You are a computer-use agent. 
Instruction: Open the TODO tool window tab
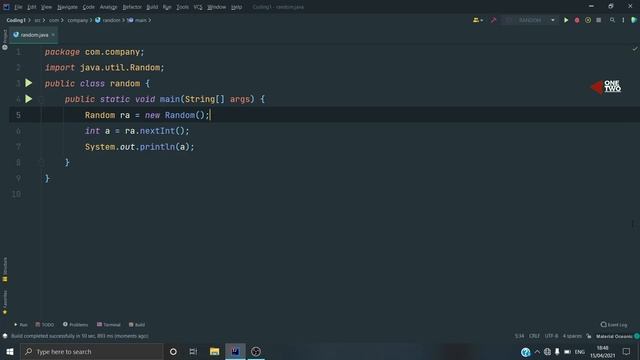(x=44, y=324)
